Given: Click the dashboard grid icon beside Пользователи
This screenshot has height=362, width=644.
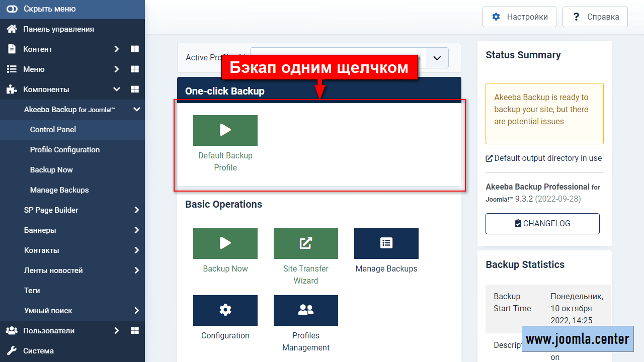Looking at the screenshot, I should click(x=134, y=331).
